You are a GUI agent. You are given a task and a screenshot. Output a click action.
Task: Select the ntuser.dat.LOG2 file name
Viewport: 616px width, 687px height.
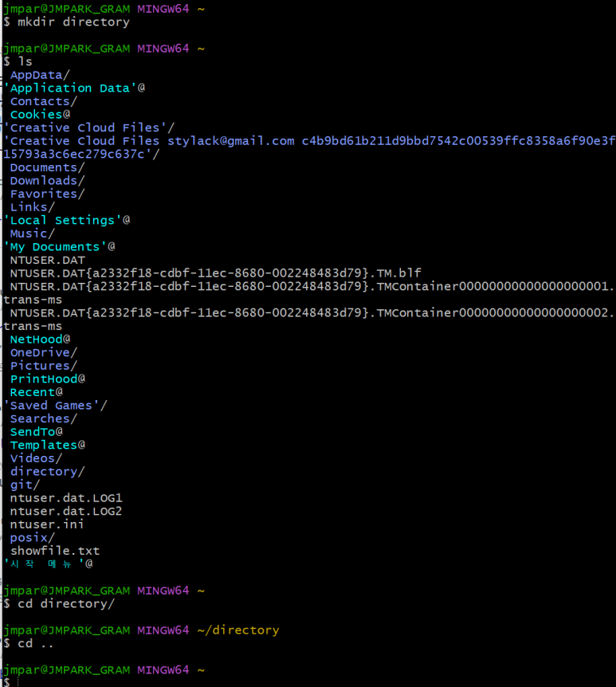[x=66, y=511]
